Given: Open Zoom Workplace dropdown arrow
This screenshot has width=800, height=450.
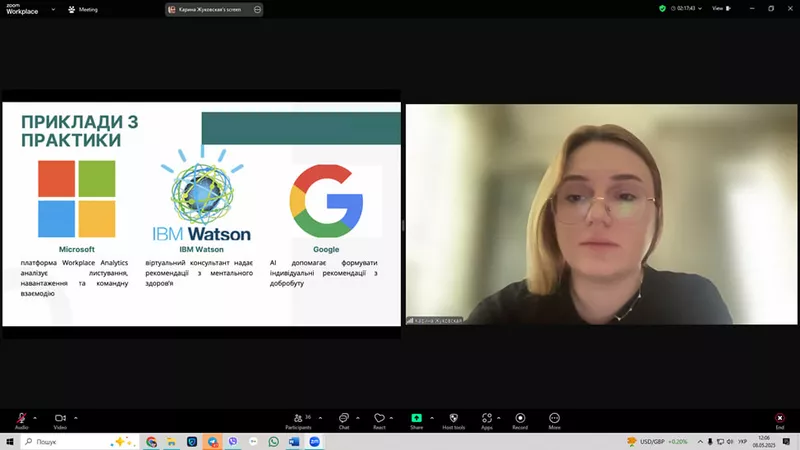Looking at the screenshot, I should 53,9.
